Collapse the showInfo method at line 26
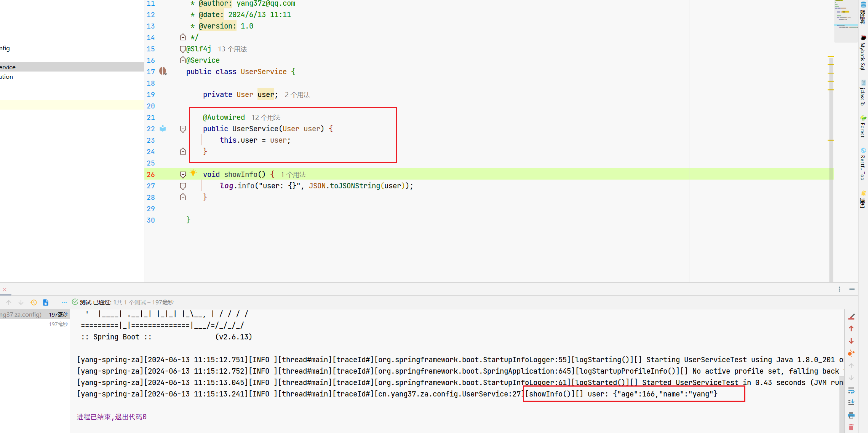 [x=183, y=174]
